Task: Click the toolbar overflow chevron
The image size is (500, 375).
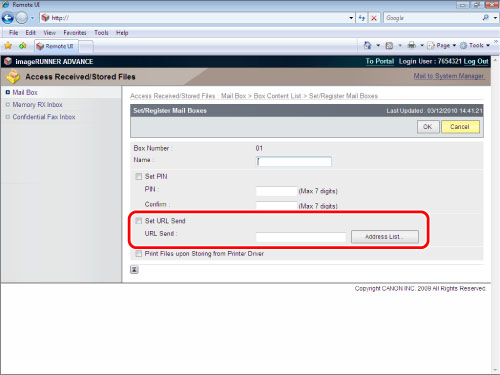Action: (x=496, y=42)
